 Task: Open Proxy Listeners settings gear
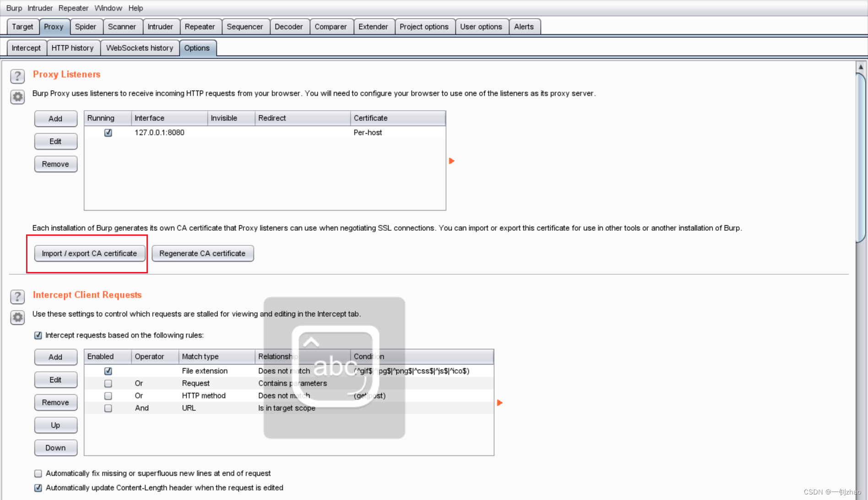tap(17, 97)
